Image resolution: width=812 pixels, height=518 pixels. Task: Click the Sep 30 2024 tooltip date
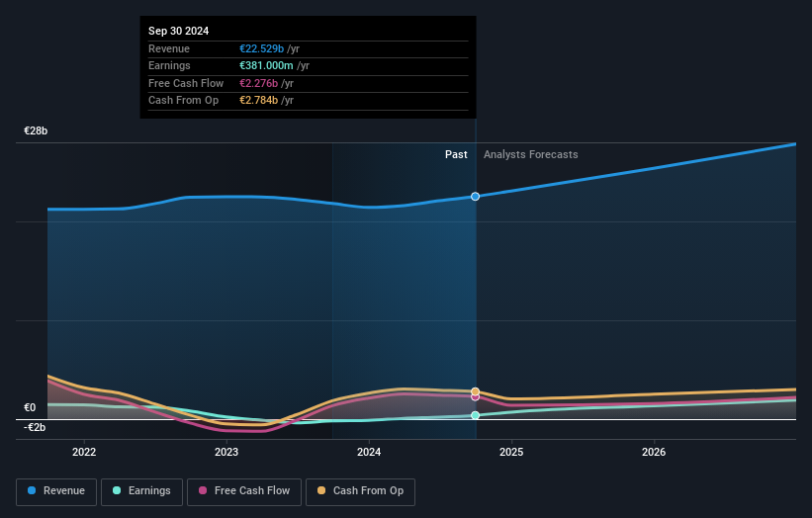point(179,31)
